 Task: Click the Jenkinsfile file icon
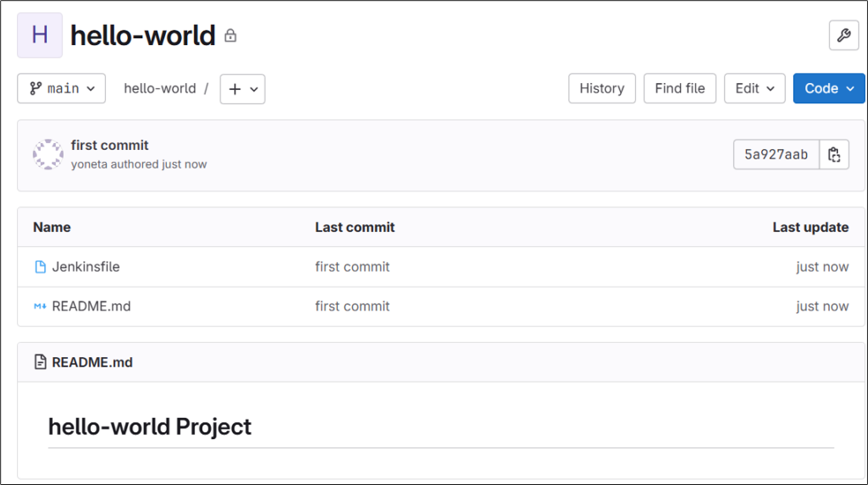point(40,267)
